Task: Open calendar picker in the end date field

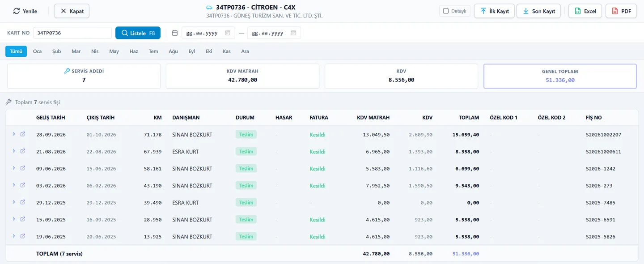Action: [x=293, y=33]
